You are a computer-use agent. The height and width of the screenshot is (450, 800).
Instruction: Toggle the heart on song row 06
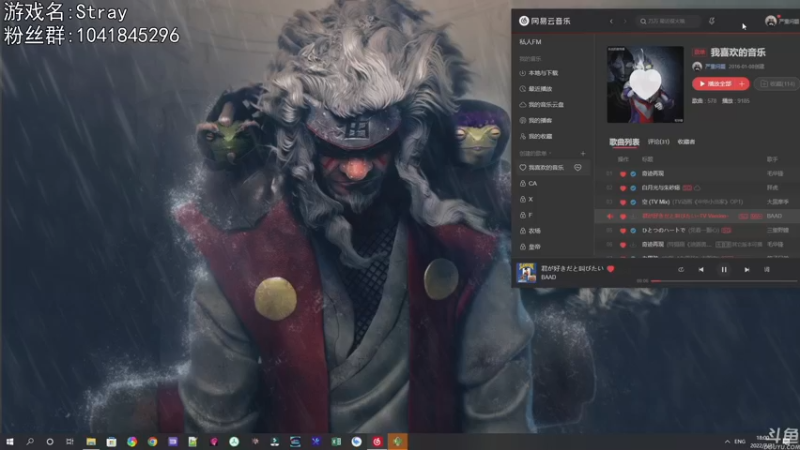click(x=622, y=245)
